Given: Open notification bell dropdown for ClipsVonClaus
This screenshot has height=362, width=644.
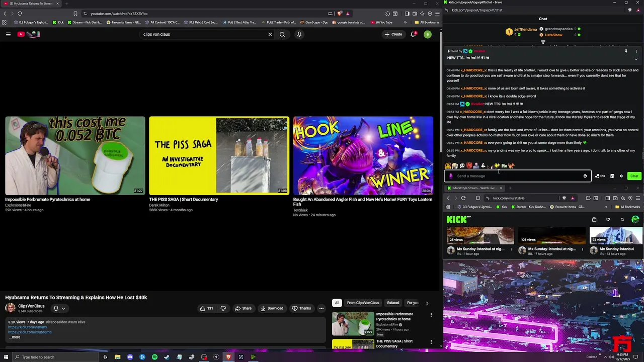Looking at the screenshot, I should point(59,308).
